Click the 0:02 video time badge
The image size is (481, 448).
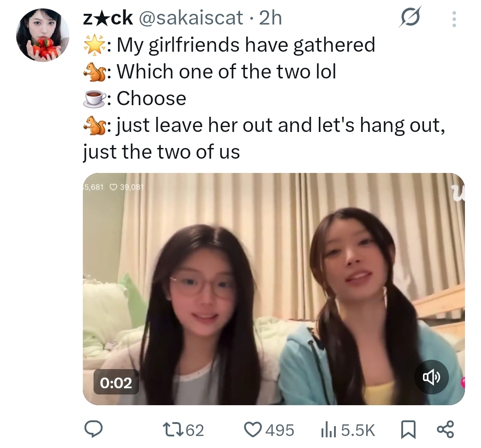click(x=116, y=382)
